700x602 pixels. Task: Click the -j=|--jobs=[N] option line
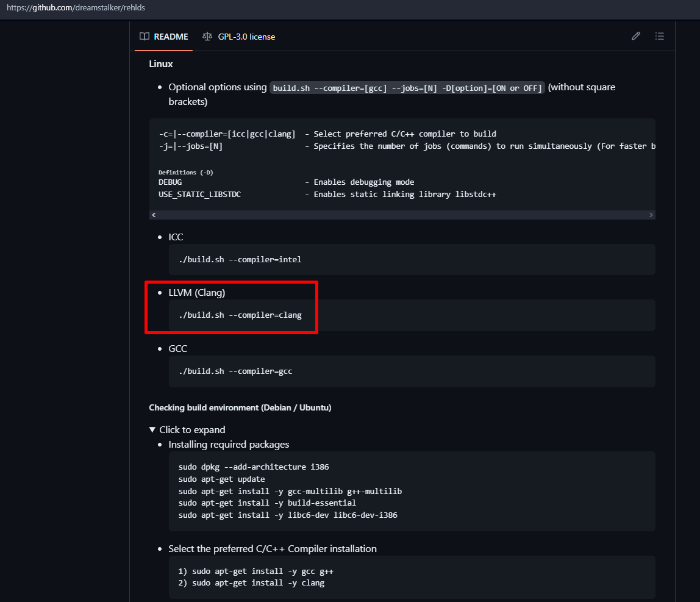pyautogui.click(x=407, y=146)
